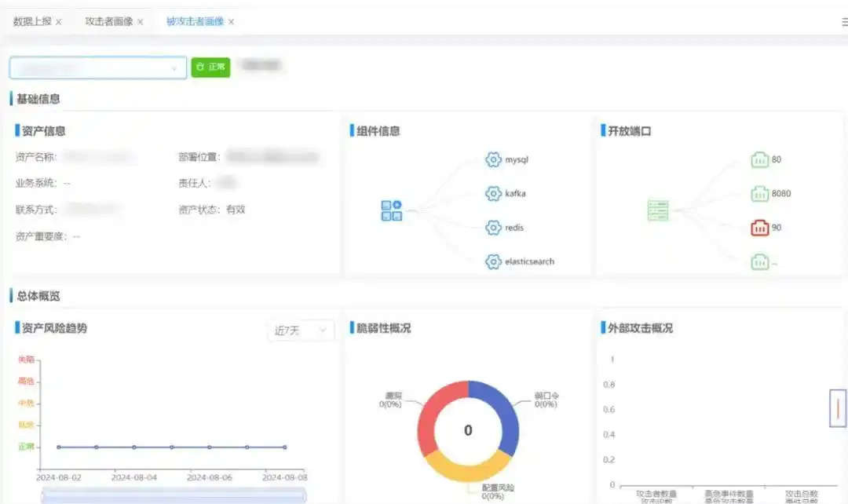Image resolution: width=848 pixels, height=504 pixels.
Task: Click the root component icon in 组件信息
Action: pos(390,210)
